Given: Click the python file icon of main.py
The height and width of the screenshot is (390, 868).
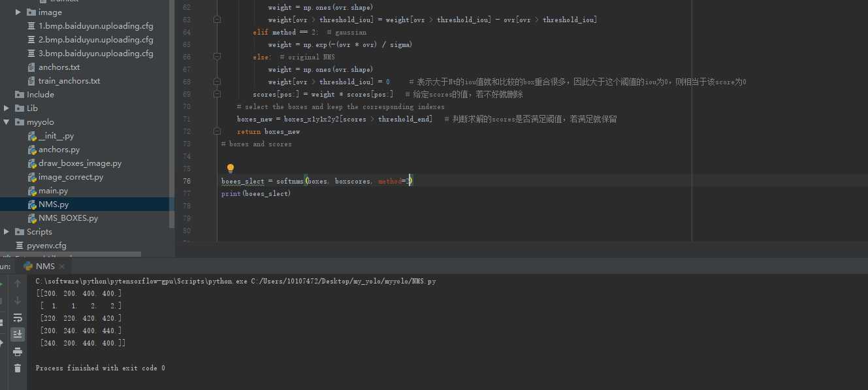Looking at the screenshot, I should [32, 191].
